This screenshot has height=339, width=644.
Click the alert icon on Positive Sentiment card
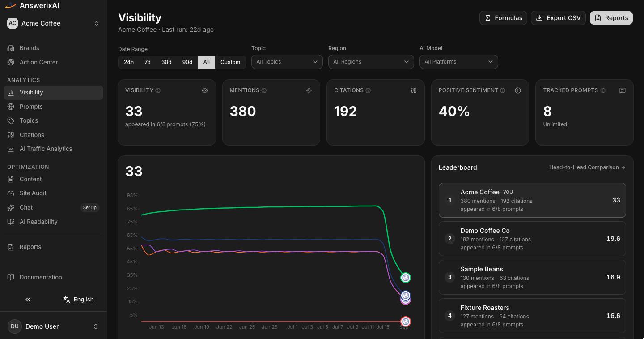point(518,90)
